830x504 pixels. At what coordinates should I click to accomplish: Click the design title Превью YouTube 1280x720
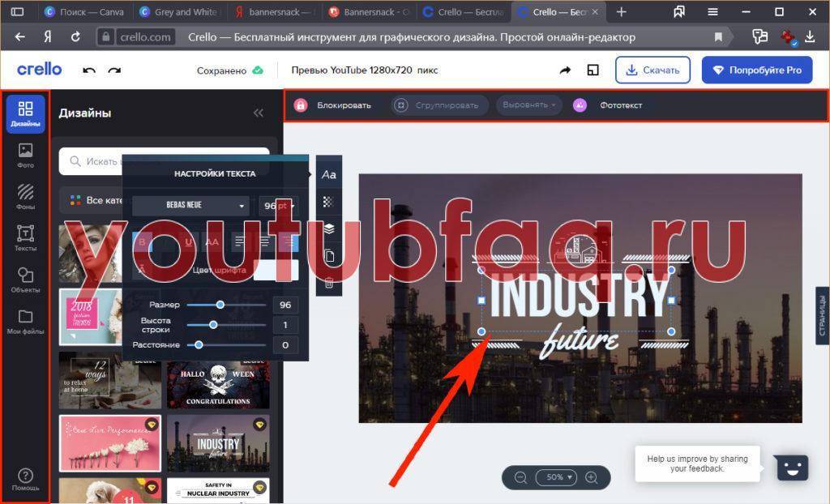click(x=364, y=70)
